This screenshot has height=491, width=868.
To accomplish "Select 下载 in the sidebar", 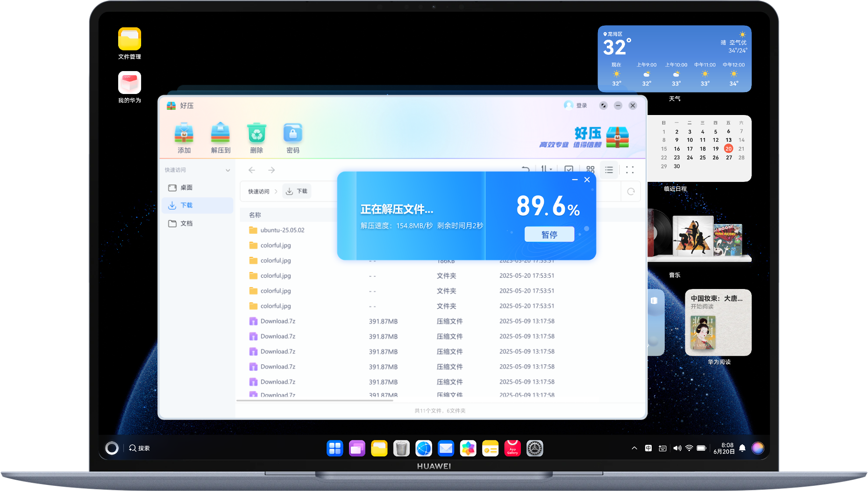I will tap(198, 205).
